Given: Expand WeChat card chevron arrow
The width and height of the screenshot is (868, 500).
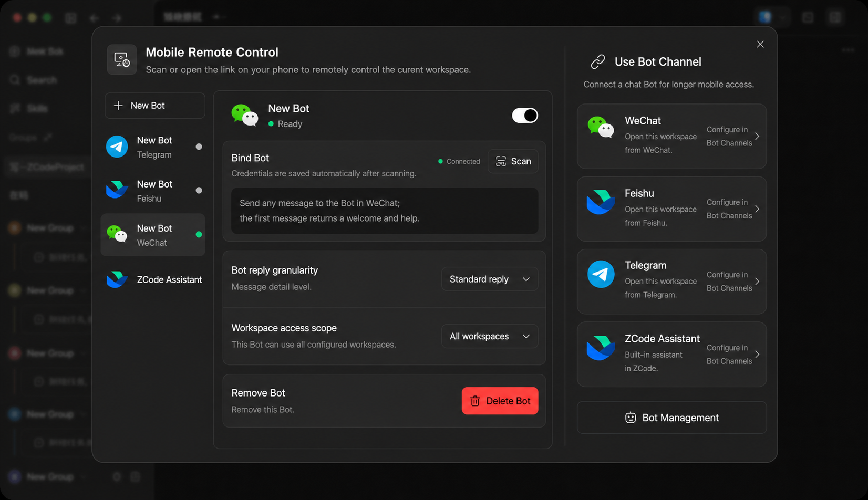Looking at the screenshot, I should point(757,136).
